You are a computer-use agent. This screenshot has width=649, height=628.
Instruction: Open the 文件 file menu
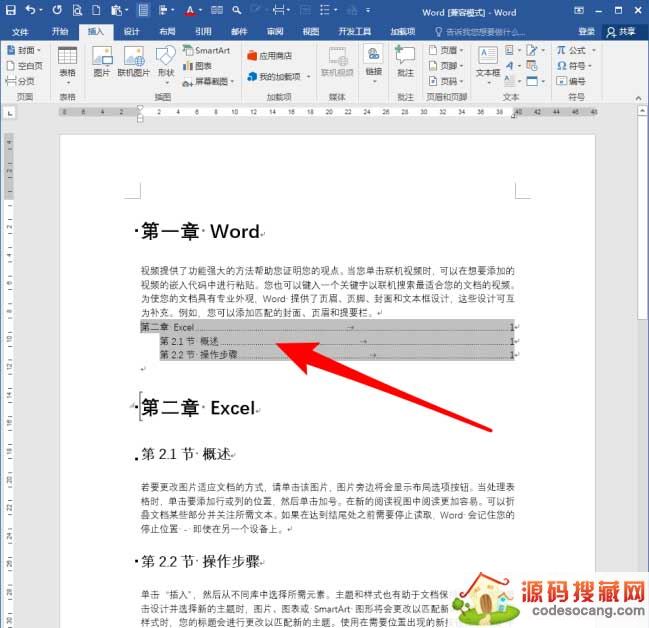pyautogui.click(x=21, y=31)
